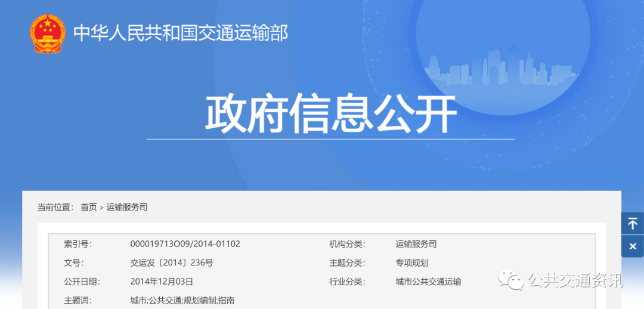Click the 当前位置 label
644x309 pixels.
(x=55, y=208)
